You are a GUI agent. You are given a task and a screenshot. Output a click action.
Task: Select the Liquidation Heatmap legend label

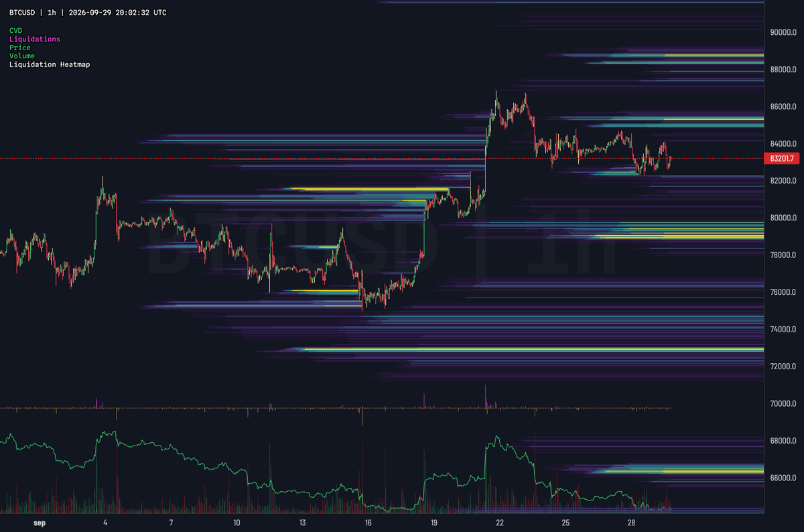[50, 65]
